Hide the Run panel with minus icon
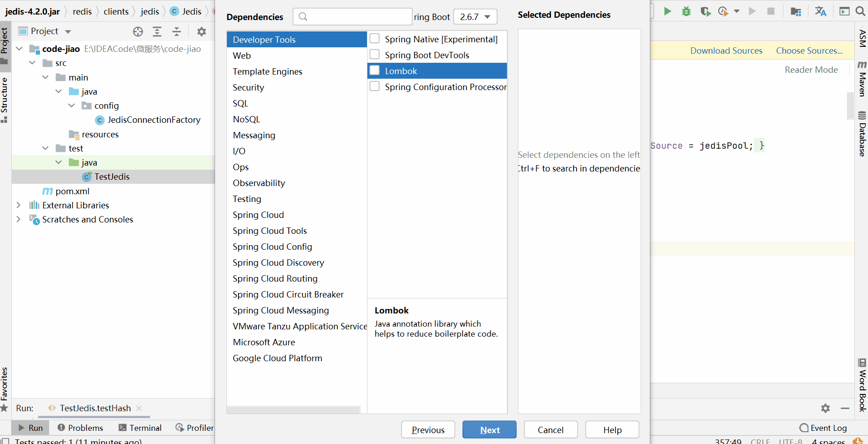 (845, 409)
